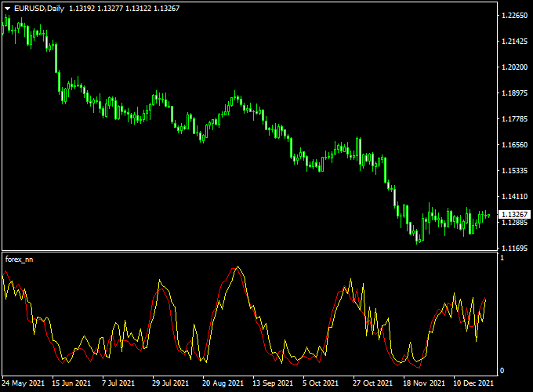
Task: Open the chart menu triangle beside EURUSD,Daily
Action: click(8, 9)
